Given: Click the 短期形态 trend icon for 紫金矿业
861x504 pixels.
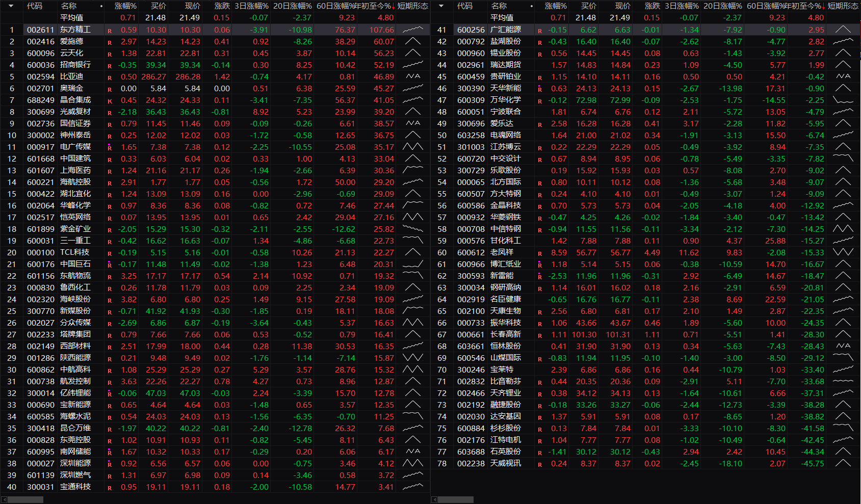Looking at the screenshot, I should tap(413, 229).
